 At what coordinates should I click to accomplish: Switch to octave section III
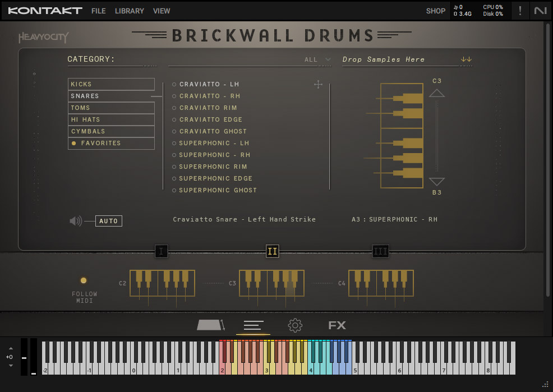click(x=380, y=251)
